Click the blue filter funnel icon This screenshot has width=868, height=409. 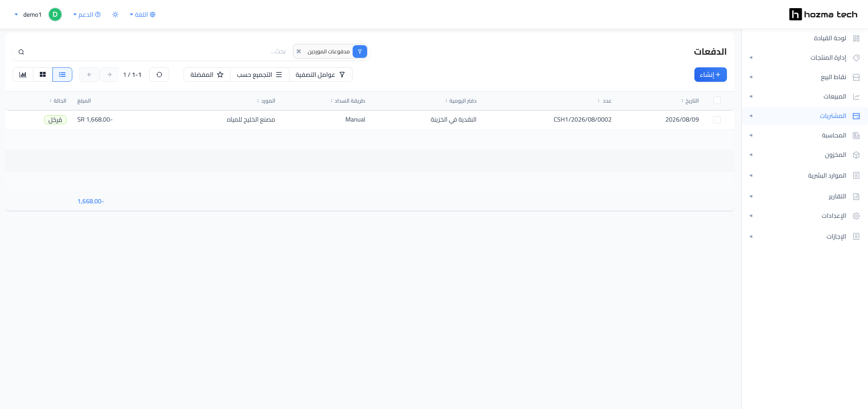(360, 52)
